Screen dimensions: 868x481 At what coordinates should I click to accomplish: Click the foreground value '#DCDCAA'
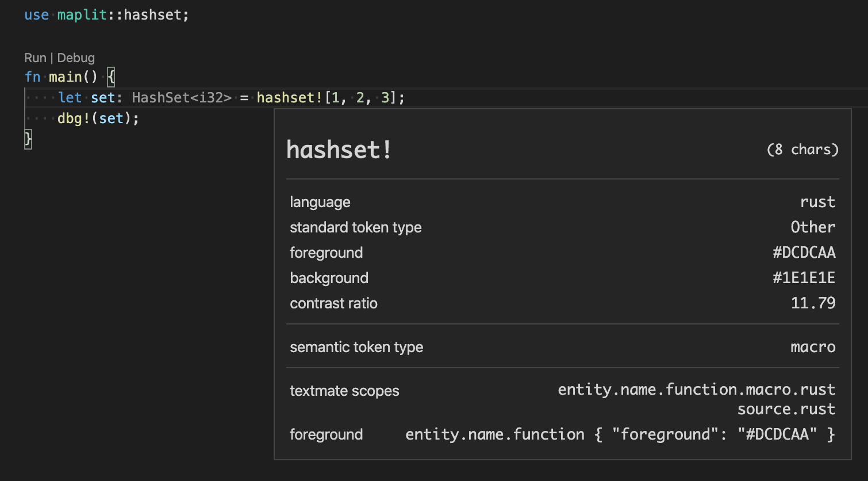[804, 253]
